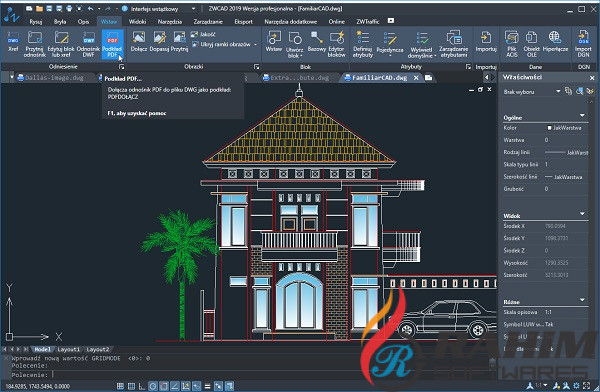Image resolution: width=600 pixels, height=392 pixels.
Task: Switch to Rysuj ribbon tab
Action: pos(36,21)
